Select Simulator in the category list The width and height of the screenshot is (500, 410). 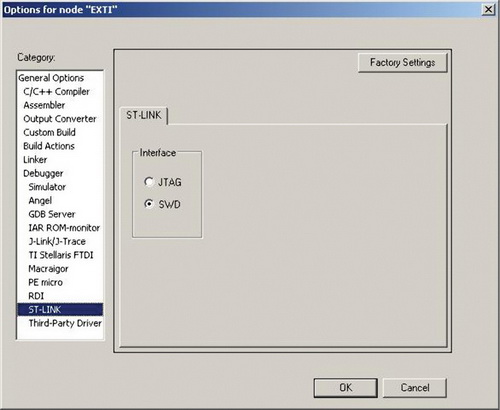coord(47,187)
